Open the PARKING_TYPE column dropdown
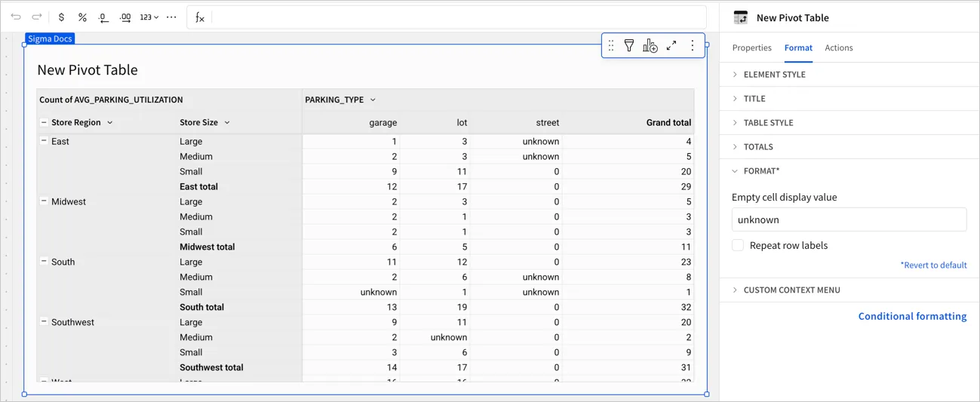Viewport: 980px width, 402px height. (373, 100)
